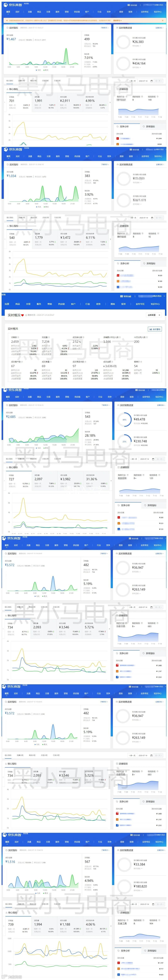This screenshot has width=168, height=980.
Task: Click 京东商智 logo above the ¥1,516 dashboard
Action: pos(11,835)
